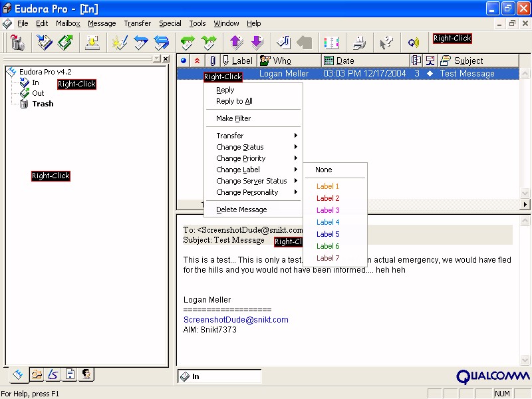Click the Redirect toolbar icon
The height and width of the screenshot is (399, 532).
coord(209,43)
